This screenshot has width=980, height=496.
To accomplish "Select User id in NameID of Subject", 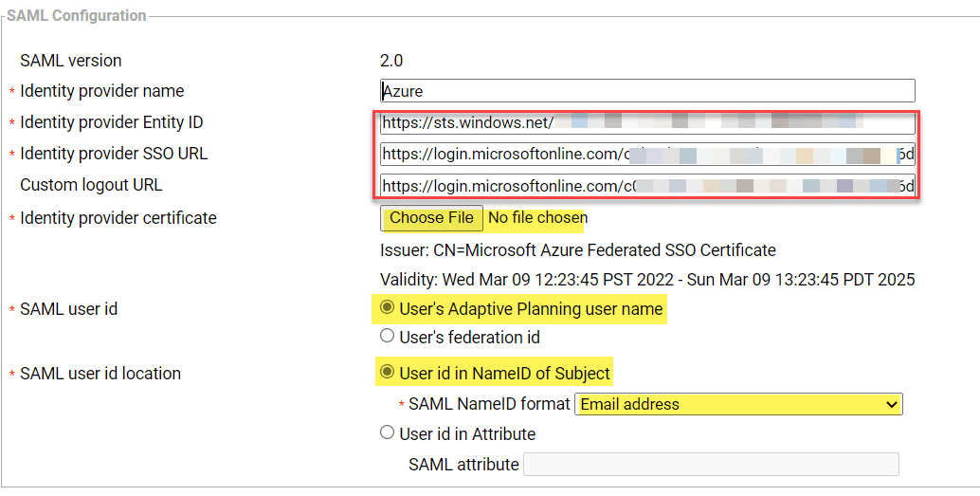I will [x=387, y=373].
